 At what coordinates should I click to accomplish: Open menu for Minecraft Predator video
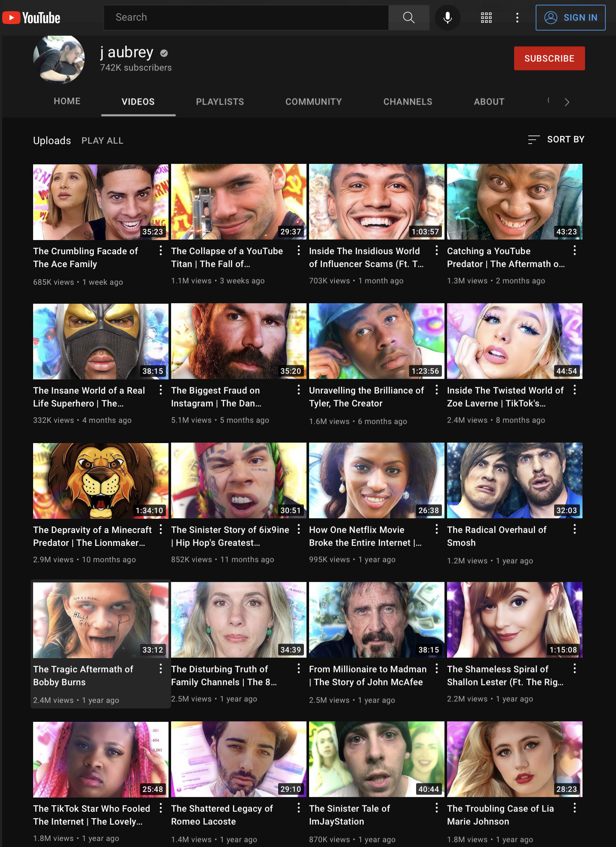point(161,529)
